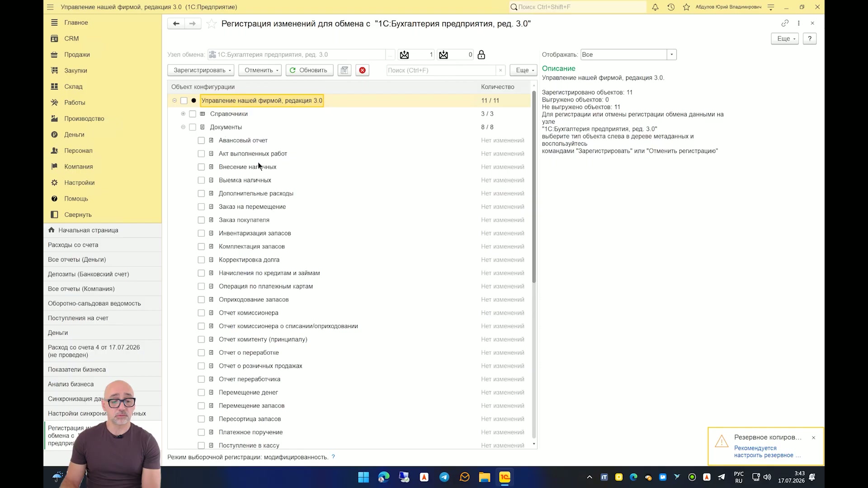Select the Инвентаризация запасов row

[349, 233]
